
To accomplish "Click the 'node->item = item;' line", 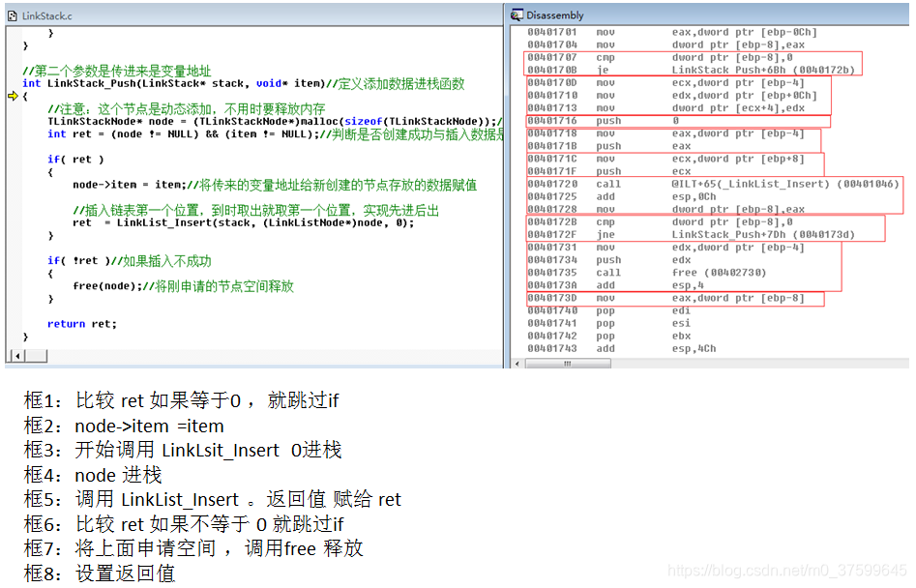I will (275, 185).
